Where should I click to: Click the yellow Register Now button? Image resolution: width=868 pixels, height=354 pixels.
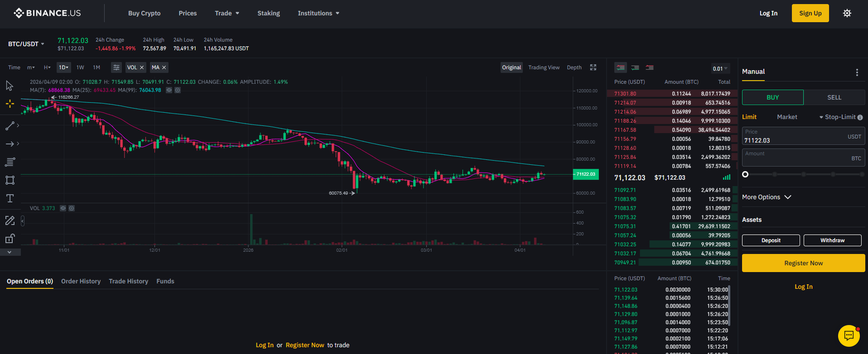tap(803, 263)
